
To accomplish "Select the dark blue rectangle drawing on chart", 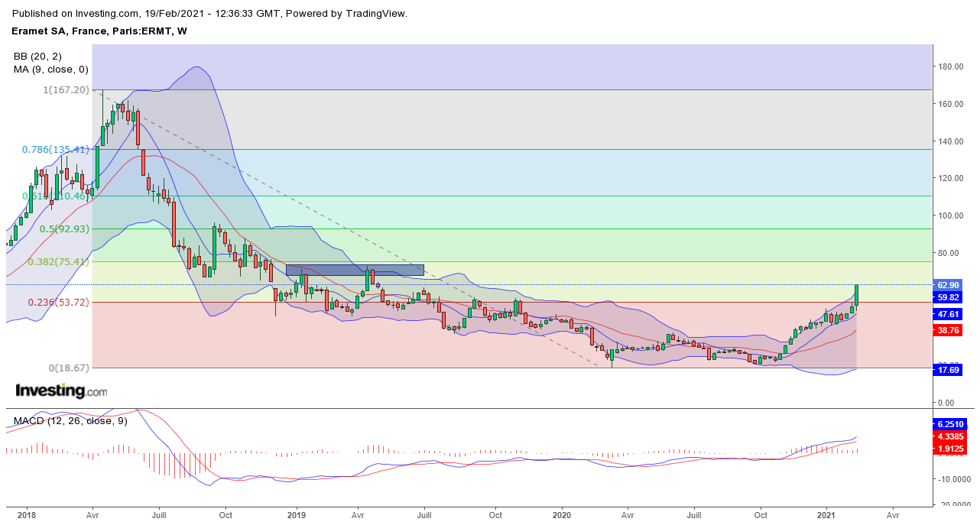I will click(x=355, y=270).
